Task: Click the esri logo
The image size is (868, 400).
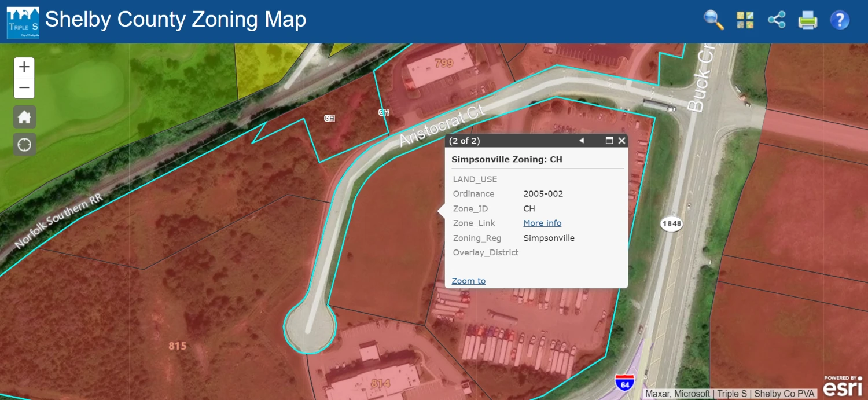Action: coord(843,386)
